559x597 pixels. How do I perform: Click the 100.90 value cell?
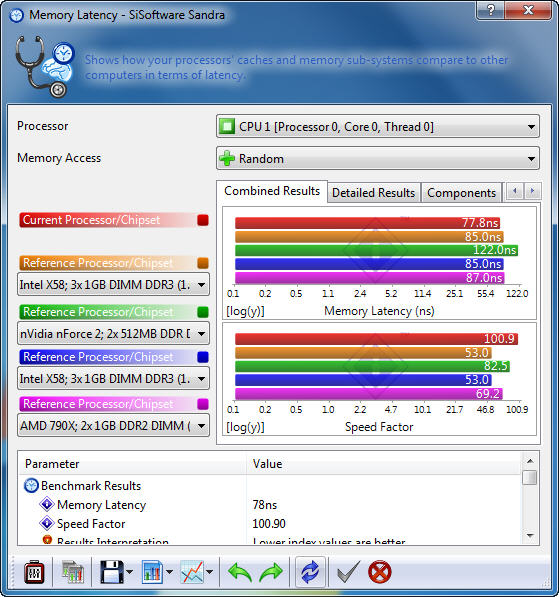269,524
